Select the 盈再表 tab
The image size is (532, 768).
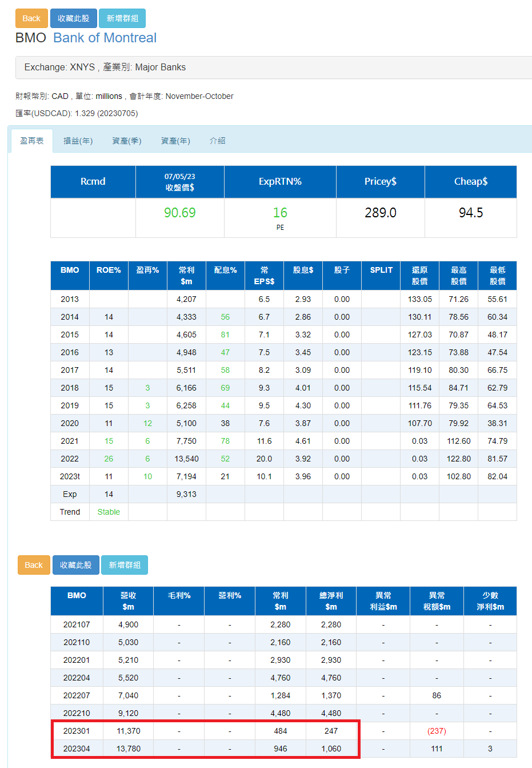(32, 141)
